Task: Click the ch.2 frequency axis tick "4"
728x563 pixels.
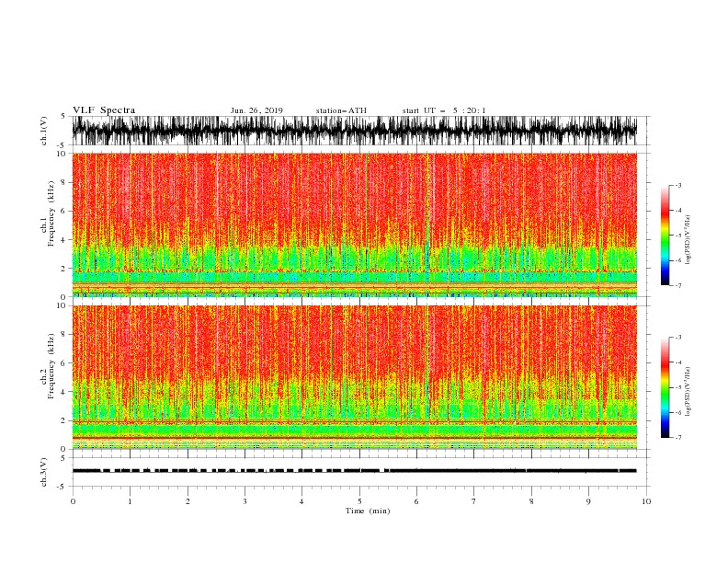Action: pyautogui.click(x=63, y=392)
